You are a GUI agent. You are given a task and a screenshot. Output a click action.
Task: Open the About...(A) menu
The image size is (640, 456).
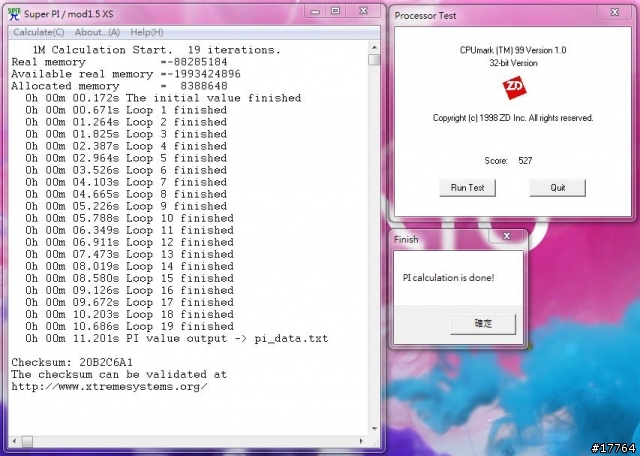97,32
